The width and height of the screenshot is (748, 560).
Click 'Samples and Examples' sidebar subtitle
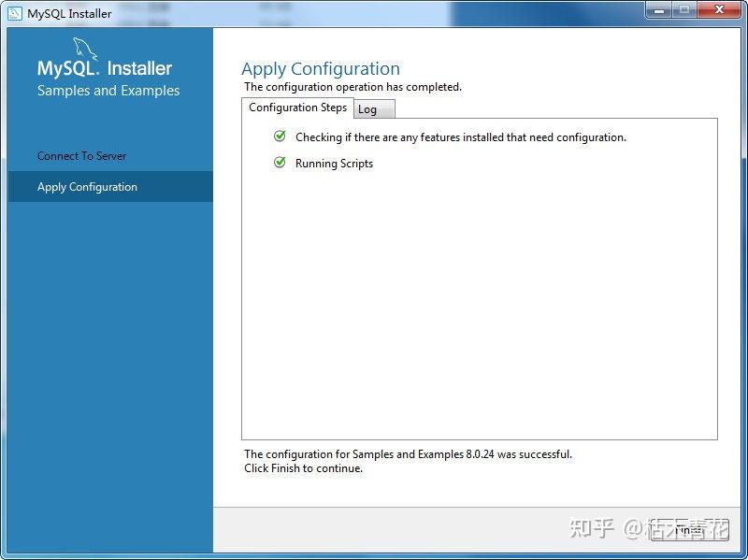click(x=108, y=91)
